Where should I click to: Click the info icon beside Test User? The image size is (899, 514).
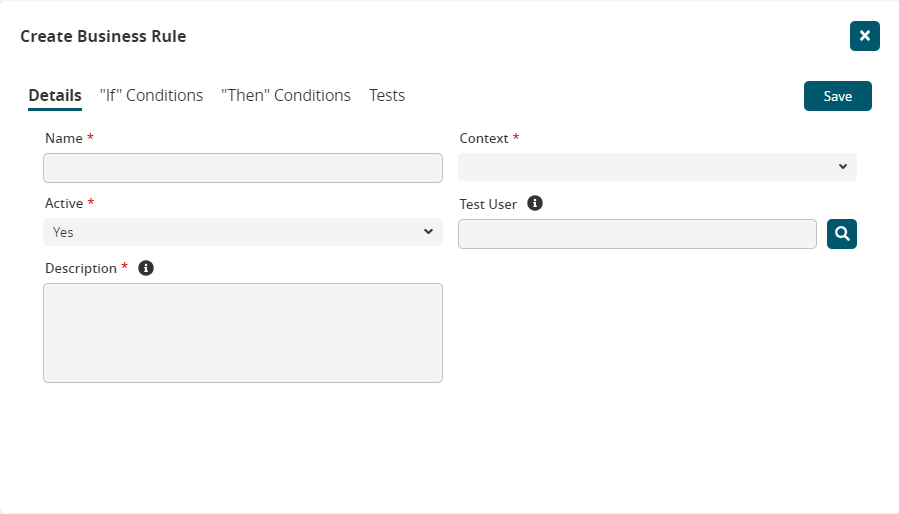535,203
